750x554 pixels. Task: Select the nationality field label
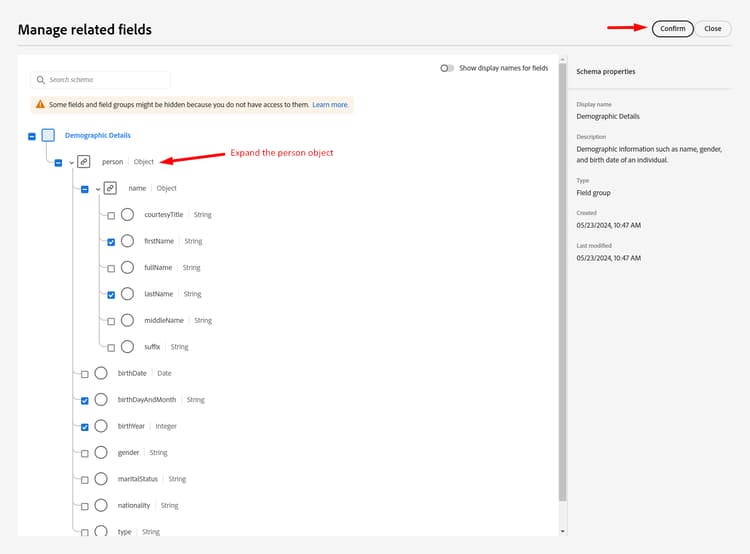tap(134, 505)
